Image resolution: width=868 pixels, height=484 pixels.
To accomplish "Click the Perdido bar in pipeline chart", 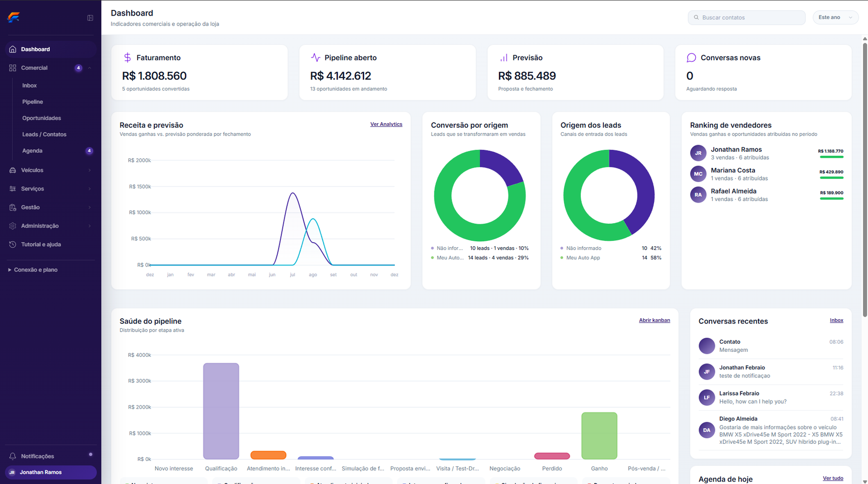I will coord(552,456).
